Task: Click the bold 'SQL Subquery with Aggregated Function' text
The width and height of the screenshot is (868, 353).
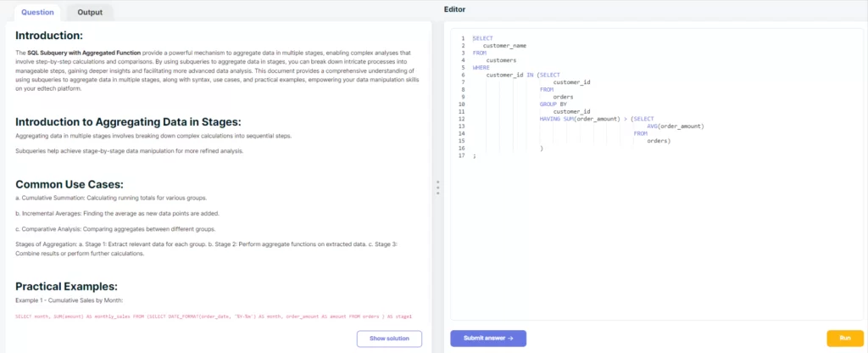Action: click(x=84, y=53)
